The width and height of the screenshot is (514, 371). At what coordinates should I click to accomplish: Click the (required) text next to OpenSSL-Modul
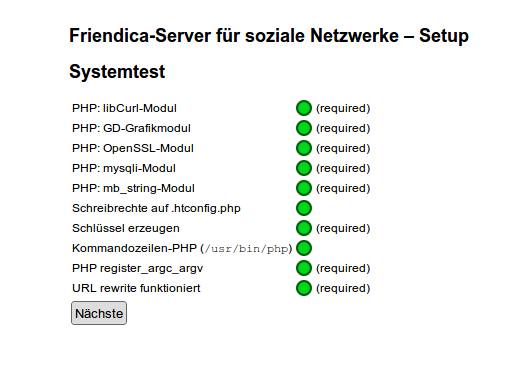coord(343,148)
